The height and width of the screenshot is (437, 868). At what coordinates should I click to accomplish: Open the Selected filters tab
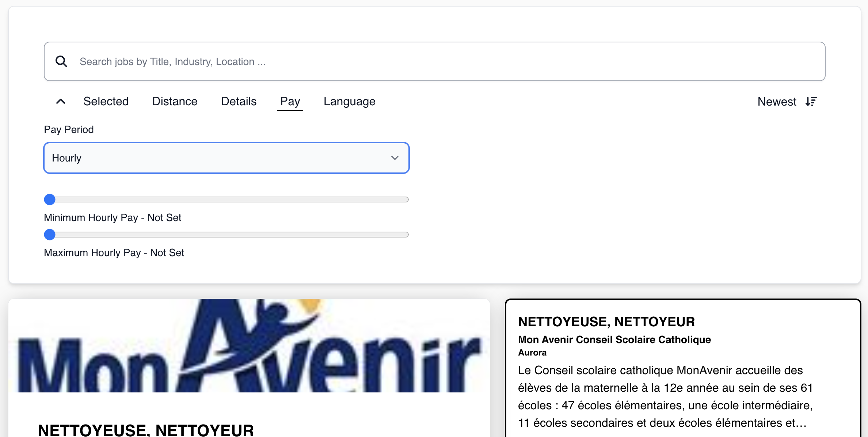point(106,102)
